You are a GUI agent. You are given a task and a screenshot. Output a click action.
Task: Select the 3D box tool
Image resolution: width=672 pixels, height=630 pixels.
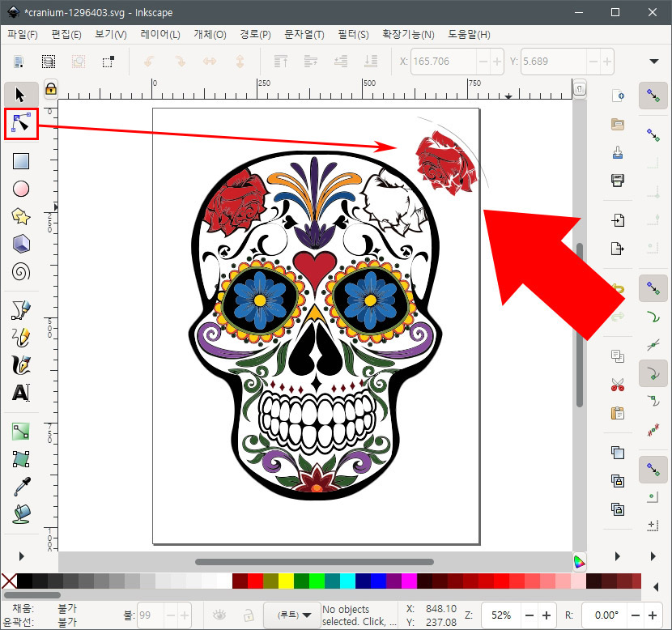[21, 244]
